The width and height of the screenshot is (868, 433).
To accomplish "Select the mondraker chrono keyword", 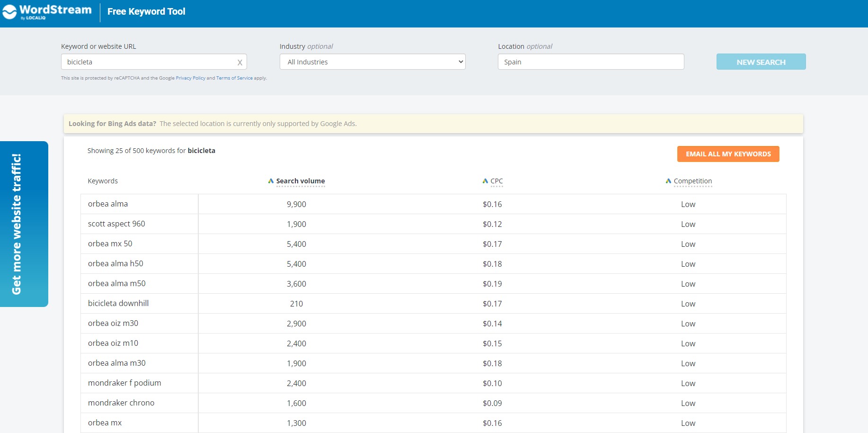I will click(121, 403).
